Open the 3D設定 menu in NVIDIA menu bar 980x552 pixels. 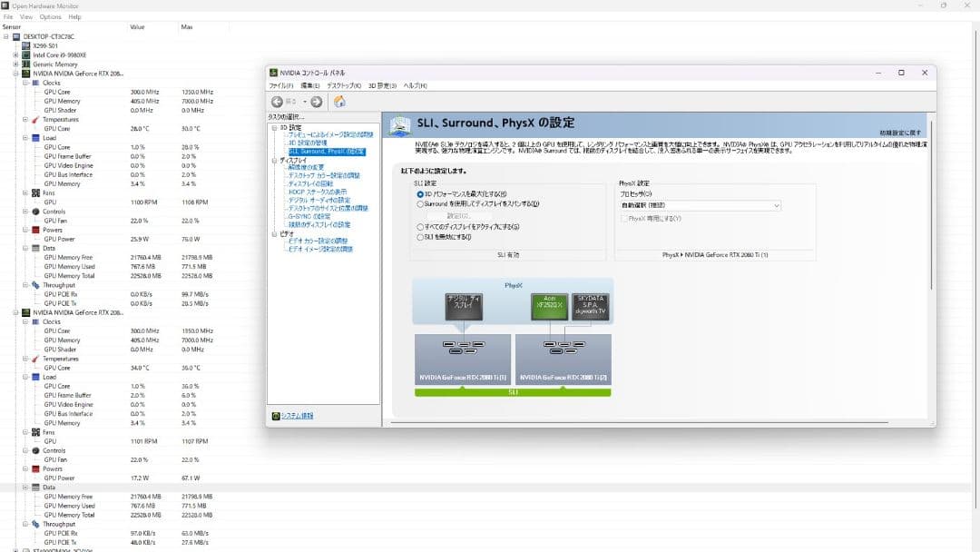(382, 85)
